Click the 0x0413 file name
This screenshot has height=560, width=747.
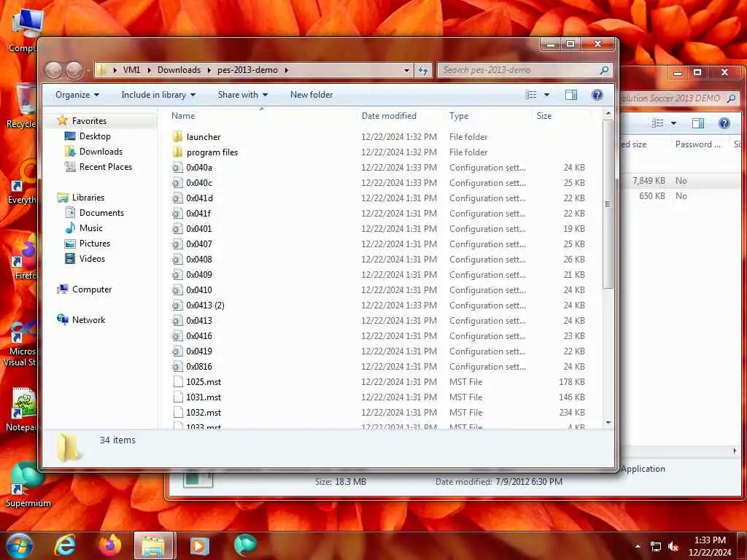(x=199, y=321)
